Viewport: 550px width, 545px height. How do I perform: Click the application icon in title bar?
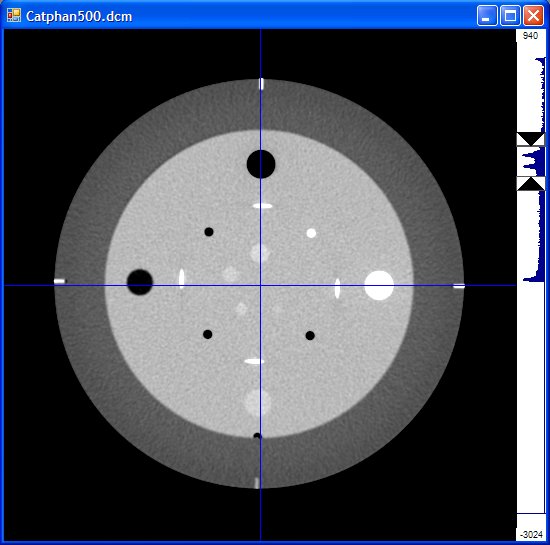(14, 15)
